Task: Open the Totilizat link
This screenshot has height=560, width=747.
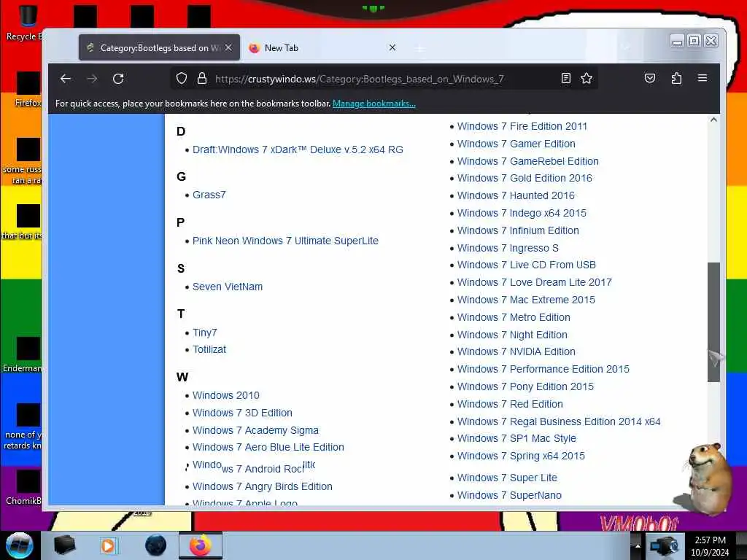Action: coord(209,349)
